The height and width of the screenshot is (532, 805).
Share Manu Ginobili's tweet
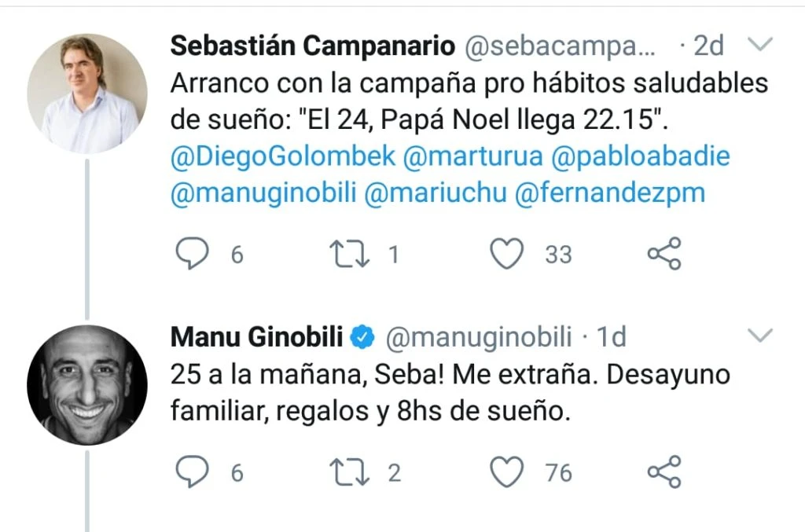point(663,471)
